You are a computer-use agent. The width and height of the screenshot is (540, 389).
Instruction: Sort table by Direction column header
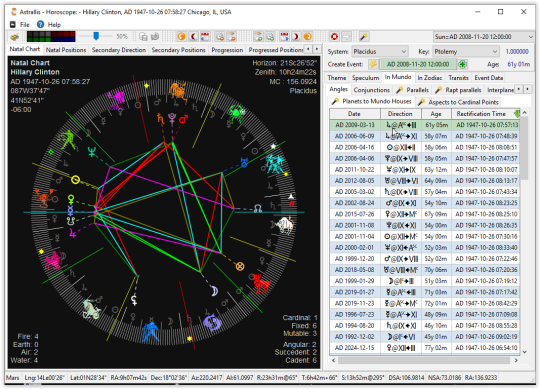[400, 114]
